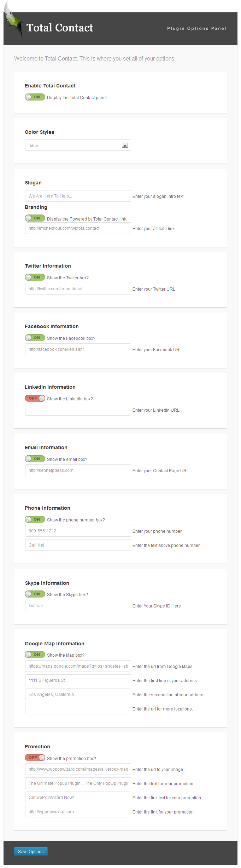This screenshot has width=241, height=868.
Task: Toggle the phone number box switch
Action: (x=35, y=519)
